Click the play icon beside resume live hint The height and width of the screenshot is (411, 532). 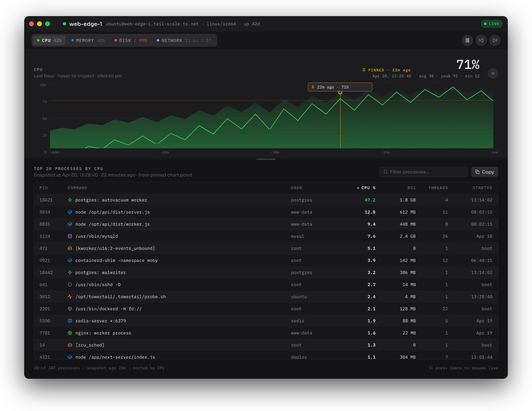[x=431, y=368]
